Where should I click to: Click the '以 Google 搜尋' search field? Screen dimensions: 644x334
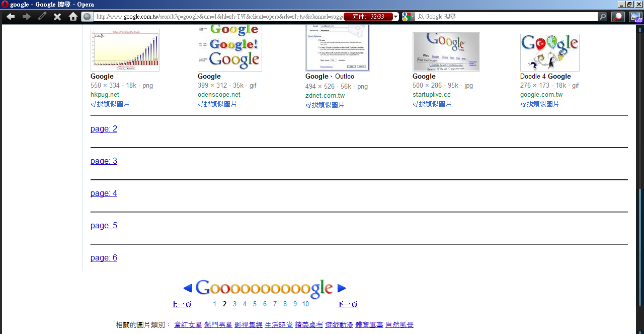point(507,17)
